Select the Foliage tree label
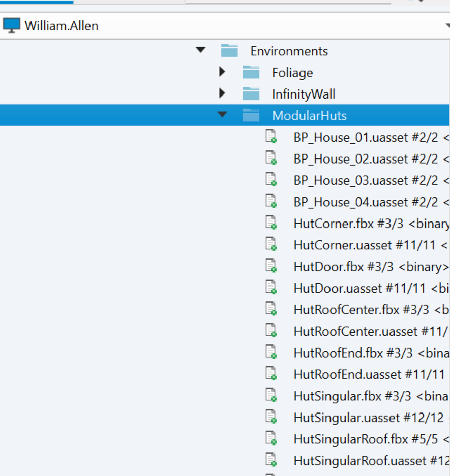 click(292, 73)
